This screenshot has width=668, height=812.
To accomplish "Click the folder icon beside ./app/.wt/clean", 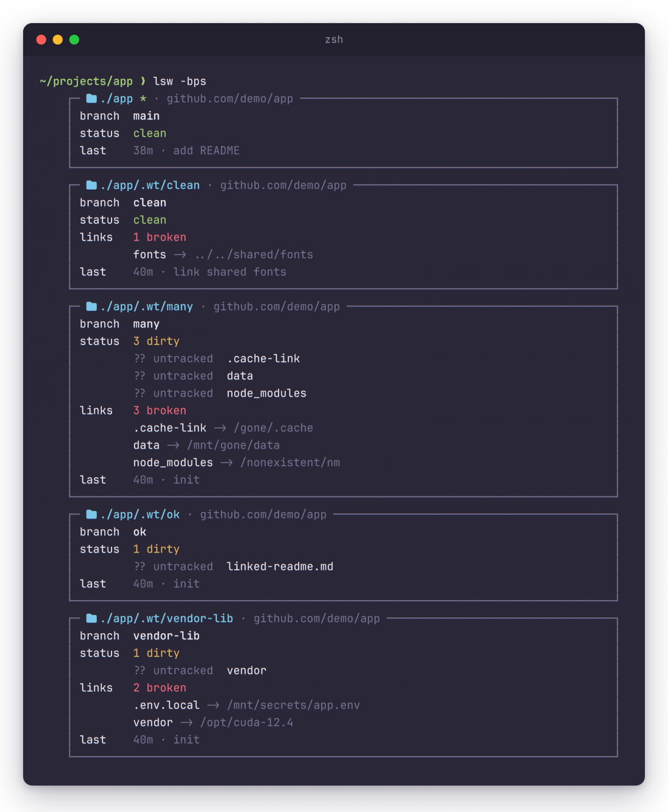I will pyautogui.click(x=91, y=185).
